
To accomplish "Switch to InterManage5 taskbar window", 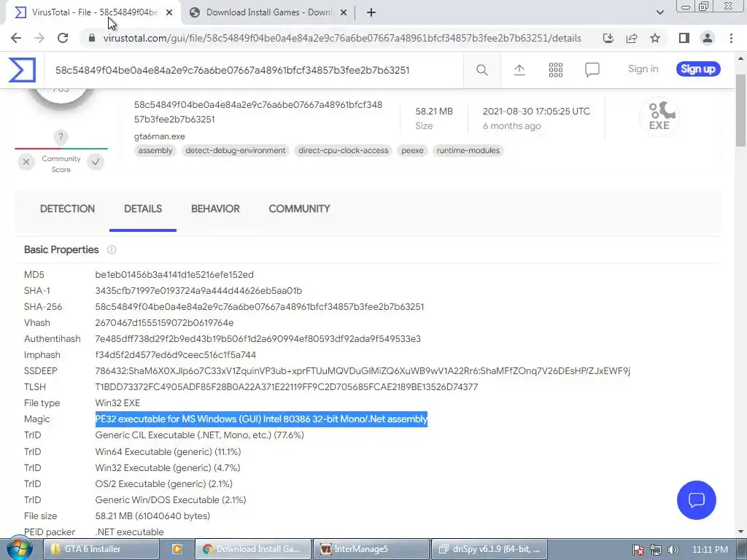I will (371, 549).
